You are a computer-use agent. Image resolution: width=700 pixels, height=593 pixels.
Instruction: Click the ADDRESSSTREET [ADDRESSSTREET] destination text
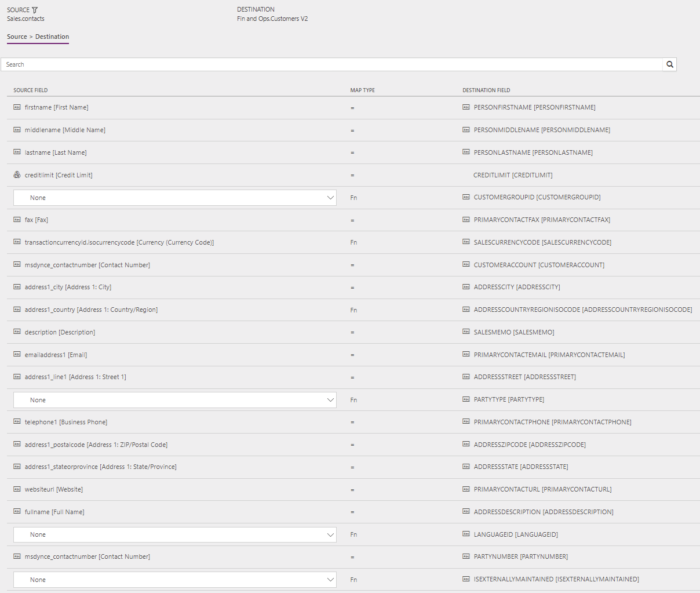525,377
